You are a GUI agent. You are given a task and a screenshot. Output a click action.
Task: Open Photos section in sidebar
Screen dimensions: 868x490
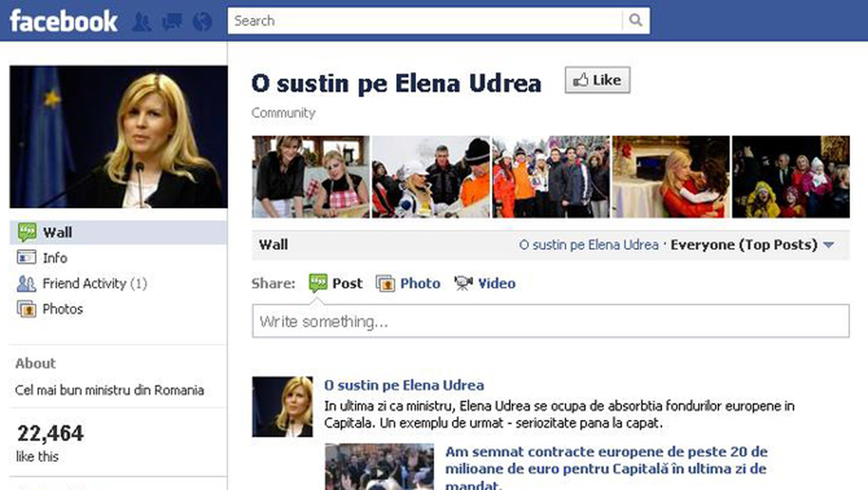pos(62,309)
